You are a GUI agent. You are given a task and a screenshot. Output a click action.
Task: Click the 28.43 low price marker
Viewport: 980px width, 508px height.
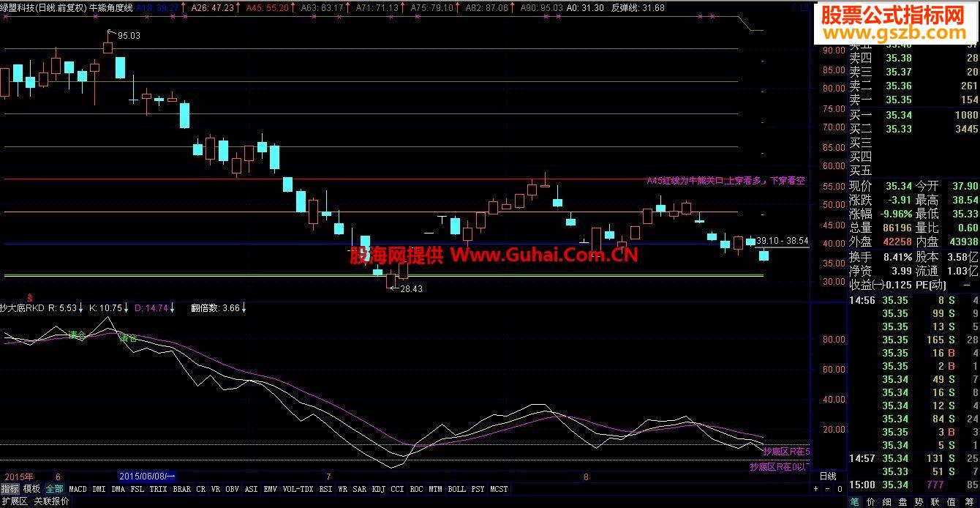pyautogui.click(x=411, y=289)
